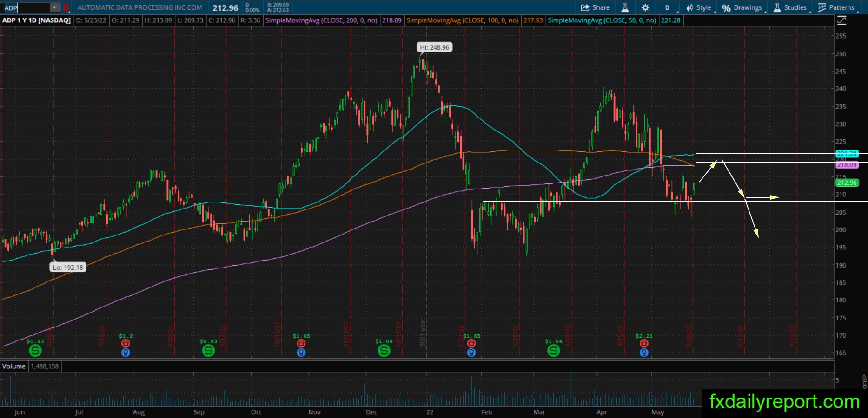Open the Patterns menu

(836, 7)
